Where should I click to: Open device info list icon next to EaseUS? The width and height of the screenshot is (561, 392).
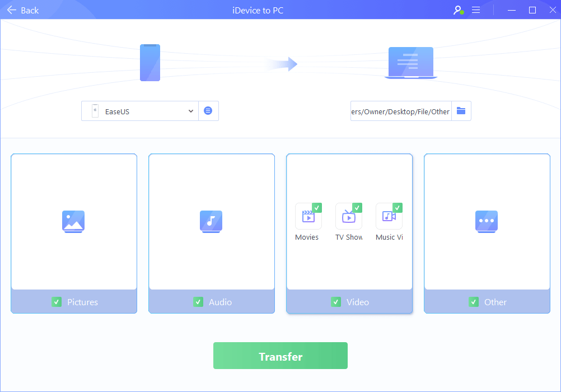pos(208,111)
